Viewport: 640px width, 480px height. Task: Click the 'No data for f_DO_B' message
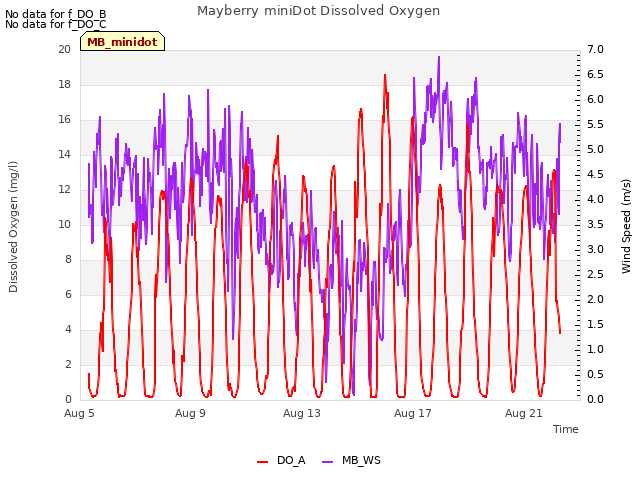pos(56,14)
